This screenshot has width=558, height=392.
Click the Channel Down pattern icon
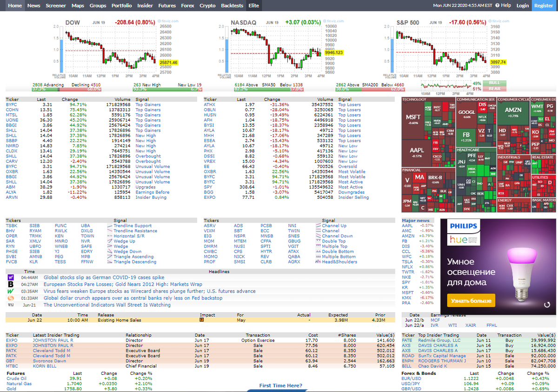click(x=318, y=236)
